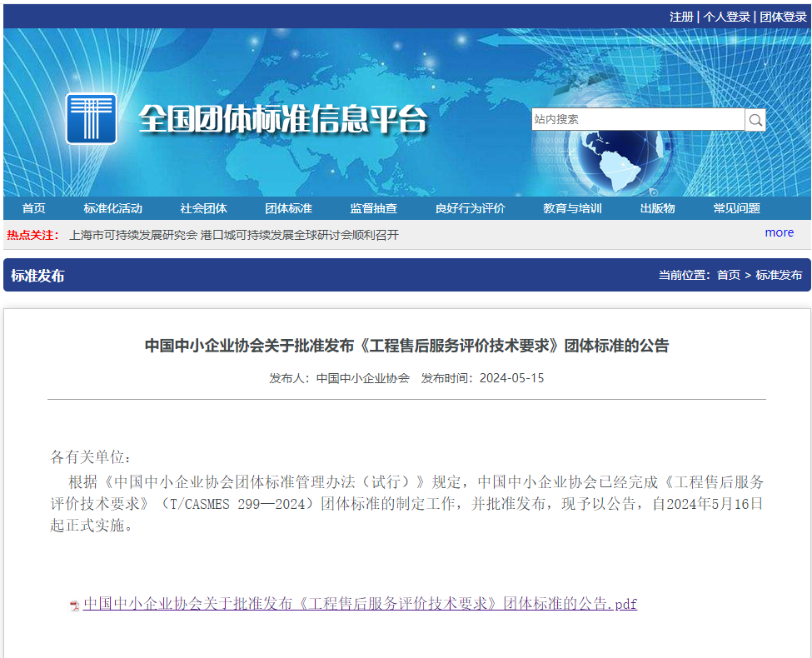Click the 全国团体标准信息平台 banner title
812x658 pixels.
283,119
